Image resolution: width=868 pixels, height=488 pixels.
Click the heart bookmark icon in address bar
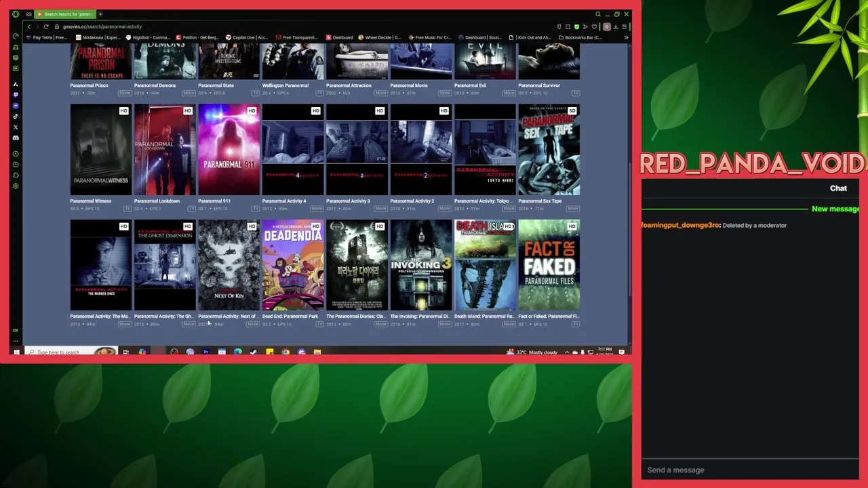click(x=594, y=27)
